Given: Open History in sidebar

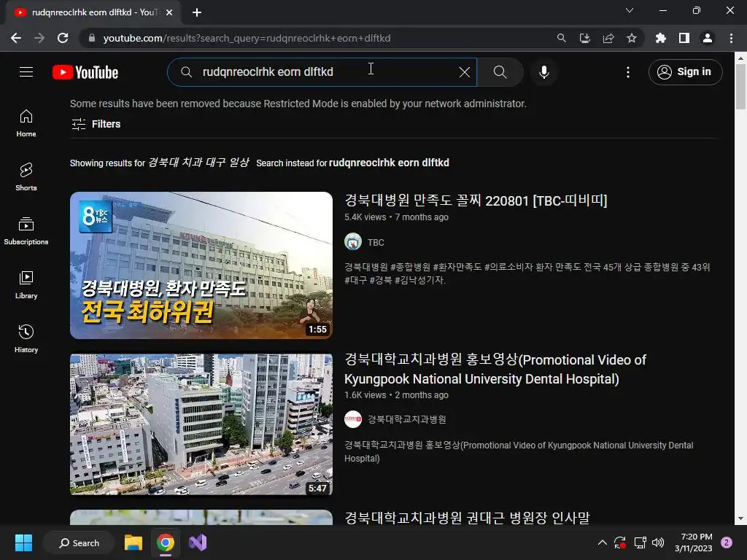Looking at the screenshot, I should point(26,338).
